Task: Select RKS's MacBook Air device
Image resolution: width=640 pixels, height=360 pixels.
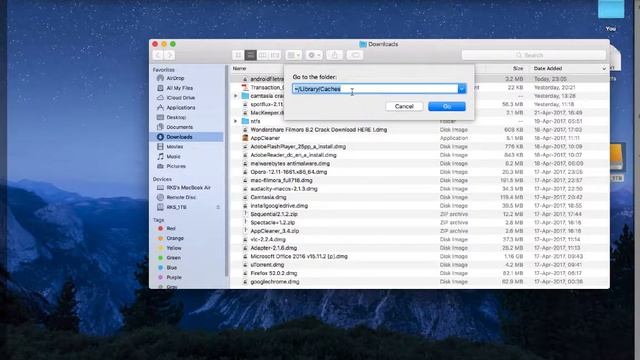Action: coord(188,187)
